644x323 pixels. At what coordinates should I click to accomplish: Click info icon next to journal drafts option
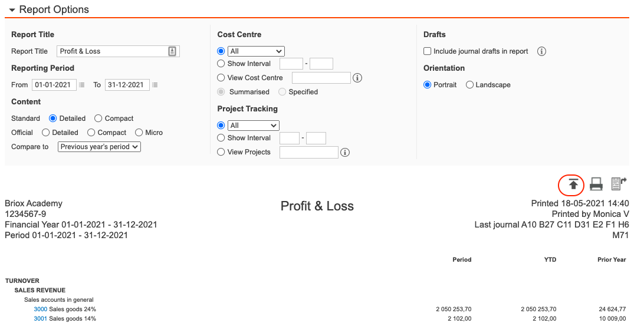coord(541,51)
